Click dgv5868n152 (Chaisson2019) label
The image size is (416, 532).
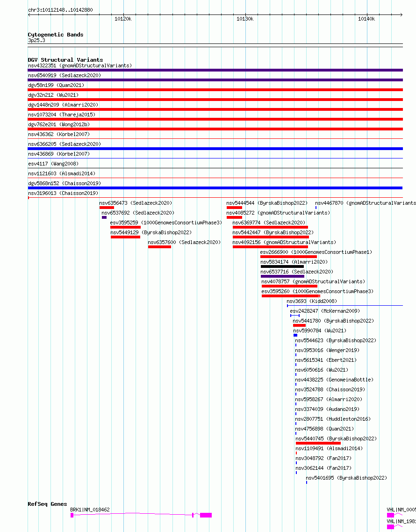tap(65, 184)
